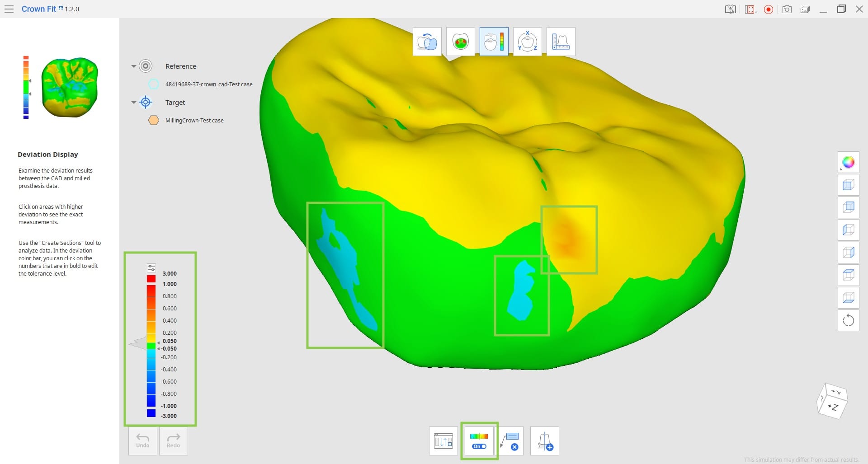Collapse the Target tree group

[x=133, y=103]
